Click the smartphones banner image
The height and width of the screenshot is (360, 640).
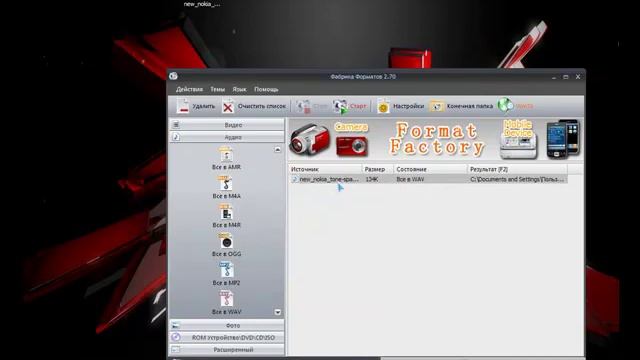(x=563, y=139)
